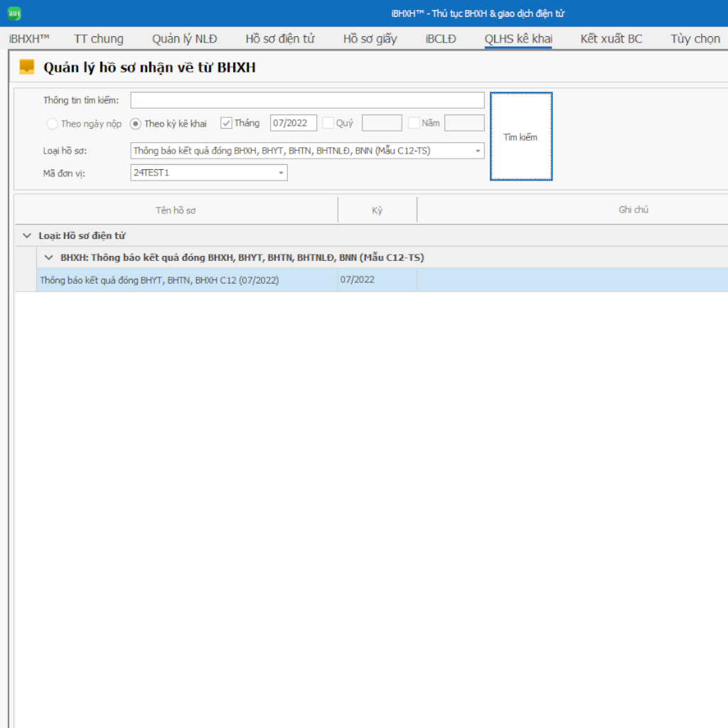The width and height of the screenshot is (728, 728).
Task: Open the Mã đơn vị dropdown
Action: click(x=281, y=173)
